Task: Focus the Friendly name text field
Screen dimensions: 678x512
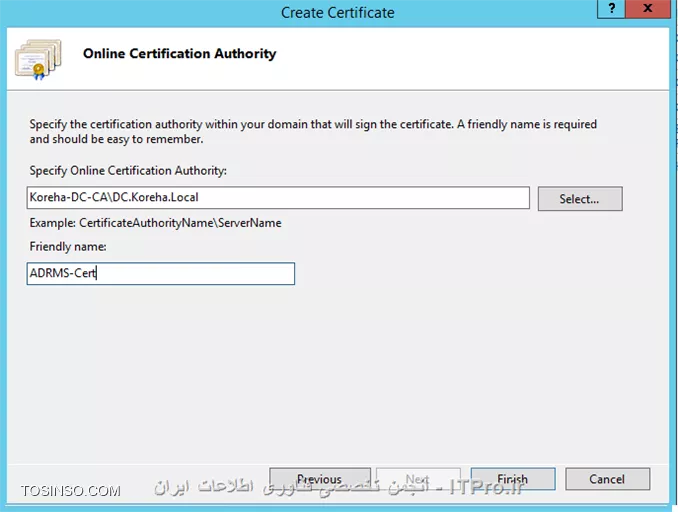Action: tap(160, 273)
